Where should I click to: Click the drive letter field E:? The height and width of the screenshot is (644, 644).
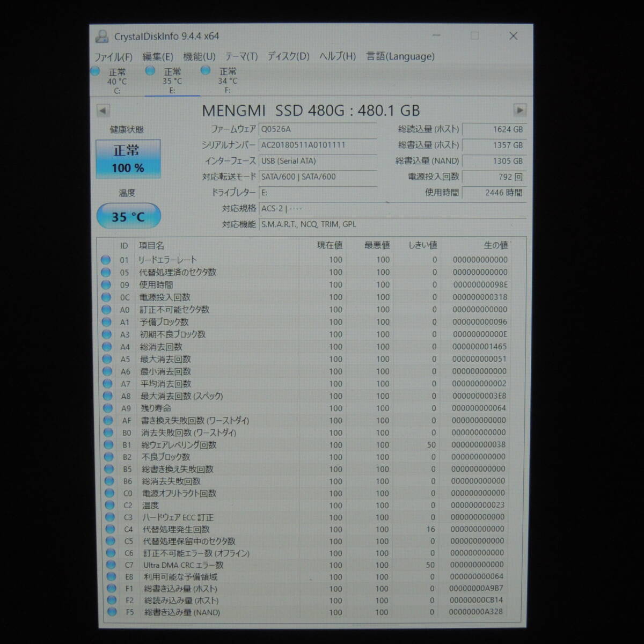(318, 193)
